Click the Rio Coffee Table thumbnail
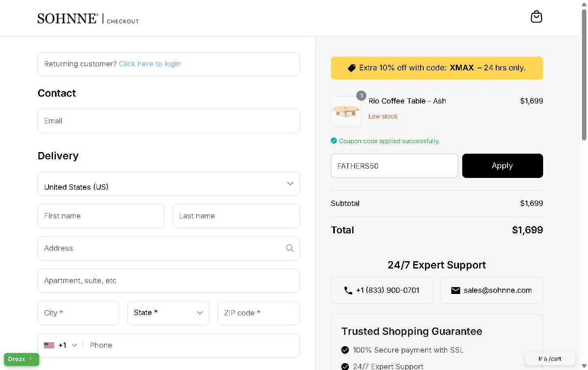The width and height of the screenshot is (588, 370). pos(346,111)
